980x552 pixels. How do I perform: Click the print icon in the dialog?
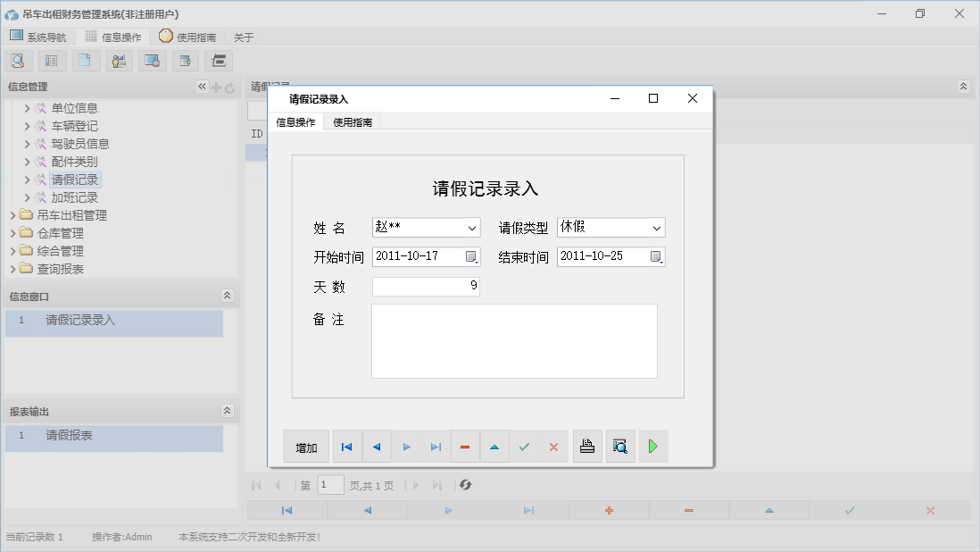(587, 446)
